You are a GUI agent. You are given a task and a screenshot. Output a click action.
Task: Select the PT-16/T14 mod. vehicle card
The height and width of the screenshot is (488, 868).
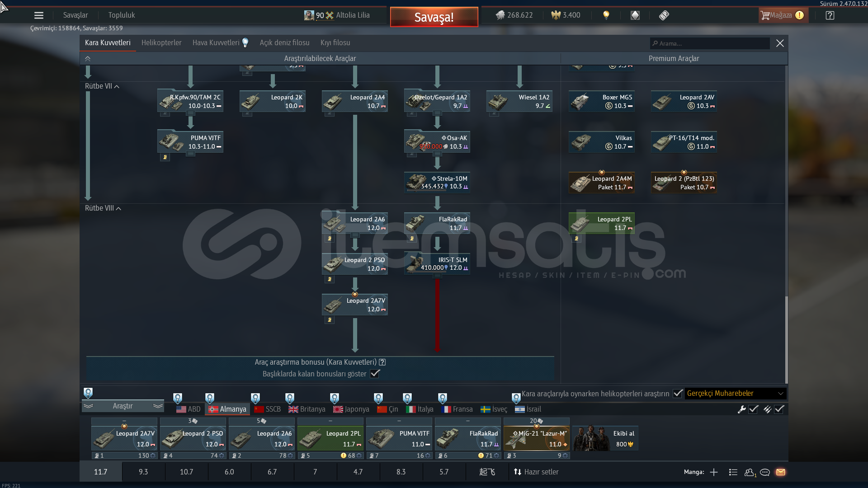(684, 142)
